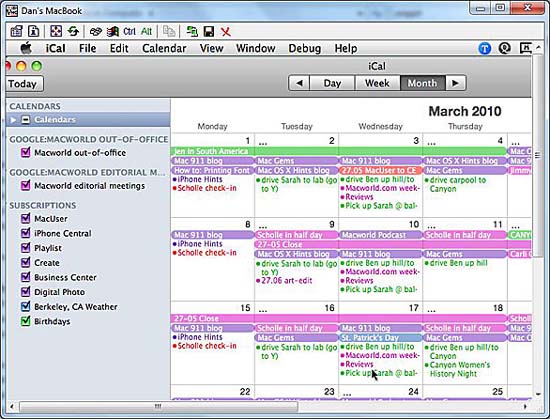Go to next month with right arrow
This screenshot has height=419, width=550.
pos(455,83)
